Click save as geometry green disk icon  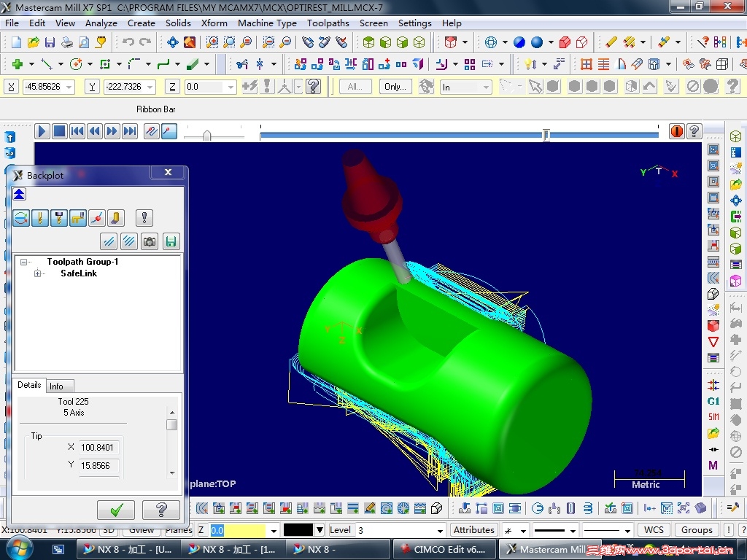click(x=171, y=241)
